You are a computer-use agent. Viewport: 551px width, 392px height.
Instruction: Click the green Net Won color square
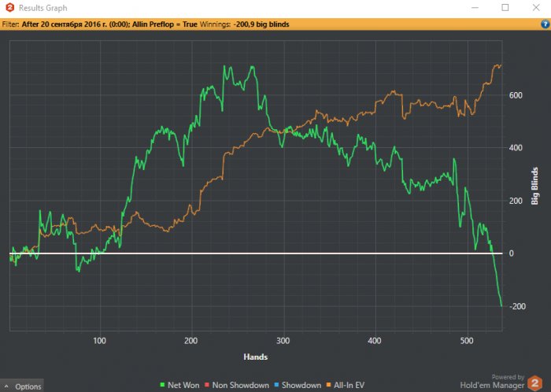tap(163, 385)
